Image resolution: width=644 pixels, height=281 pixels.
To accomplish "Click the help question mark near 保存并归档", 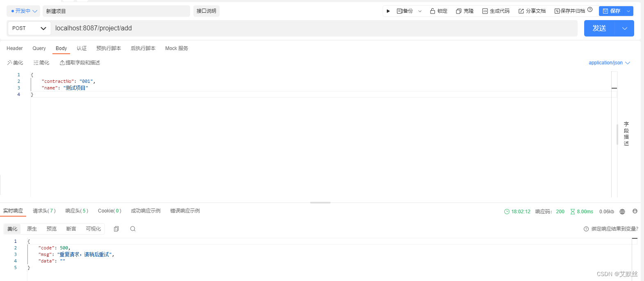I will (590, 9).
